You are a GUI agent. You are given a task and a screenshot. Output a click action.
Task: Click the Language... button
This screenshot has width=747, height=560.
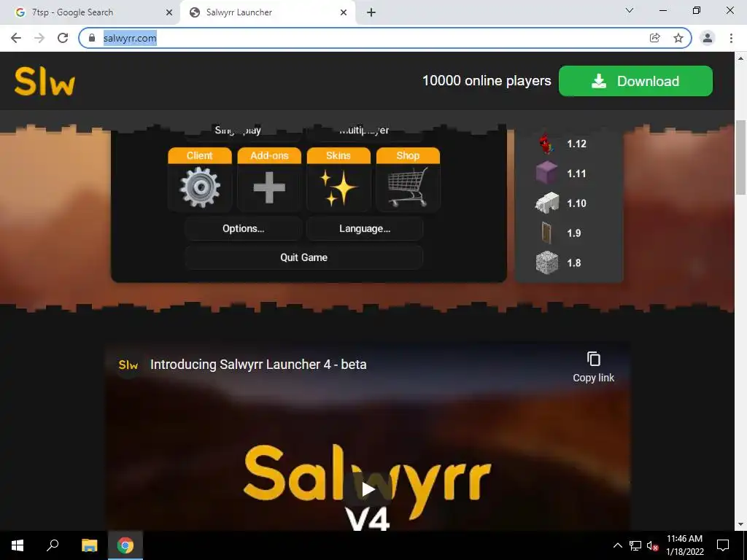point(365,228)
